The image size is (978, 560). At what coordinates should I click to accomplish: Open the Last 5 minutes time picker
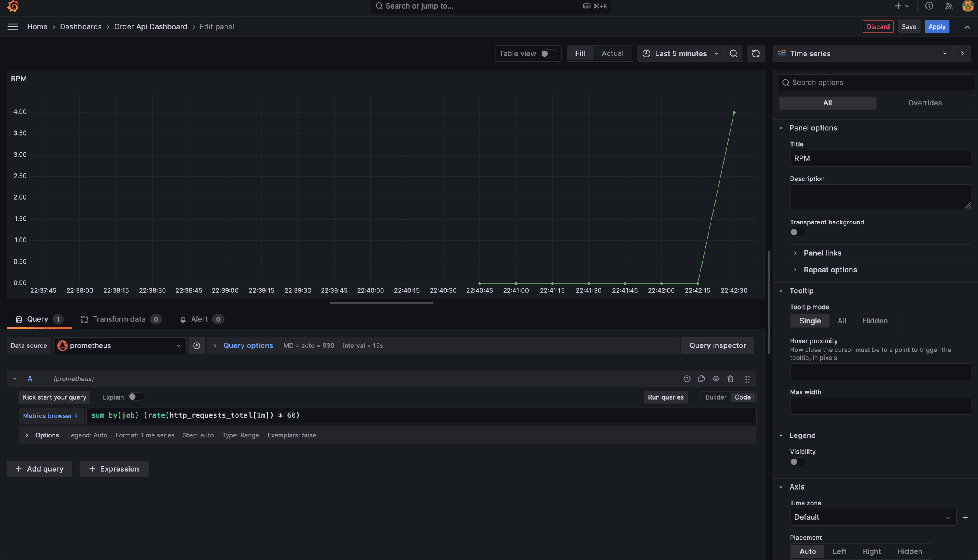click(x=680, y=53)
